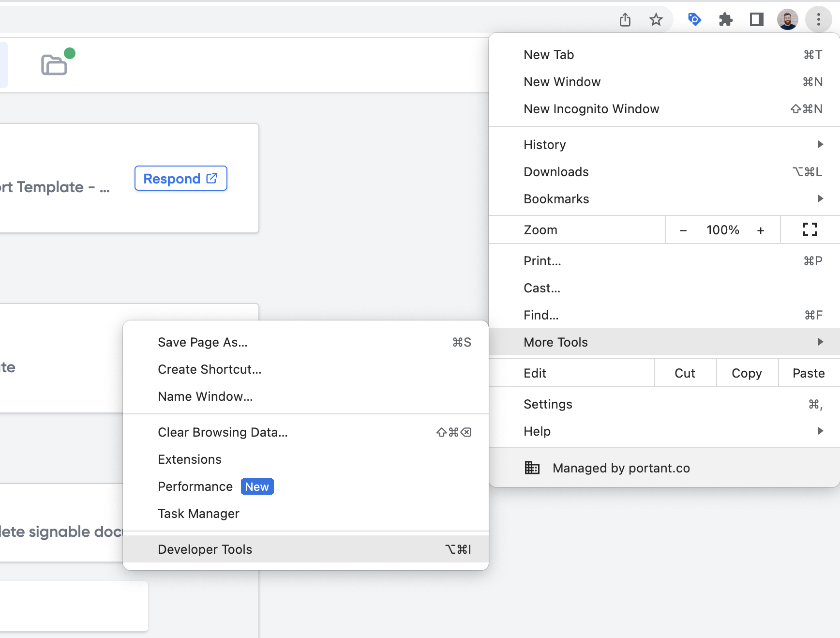
Task: Open the profile avatar menu
Action: (x=787, y=20)
